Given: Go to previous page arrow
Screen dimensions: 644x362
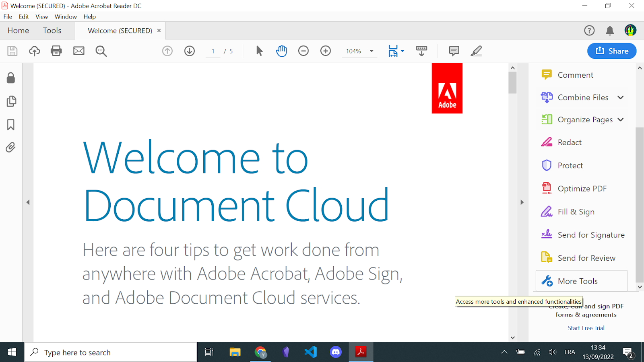Looking at the screenshot, I should [x=167, y=51].
